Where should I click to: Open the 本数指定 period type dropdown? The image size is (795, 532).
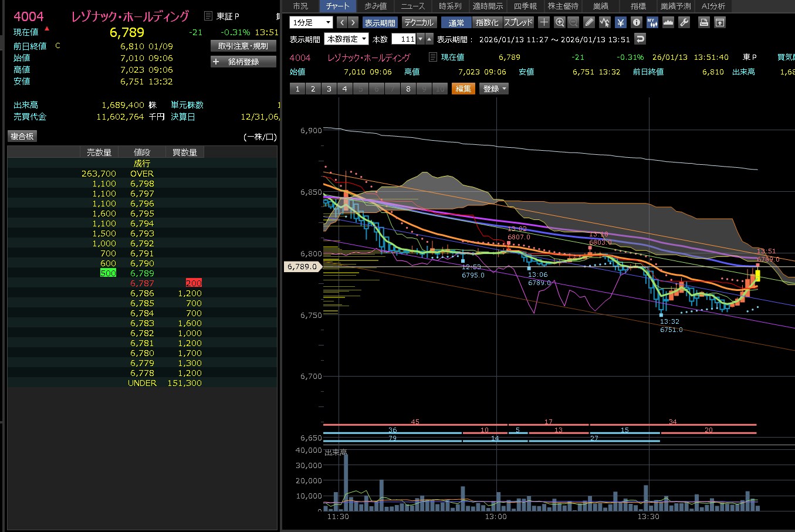coord(346,39)
